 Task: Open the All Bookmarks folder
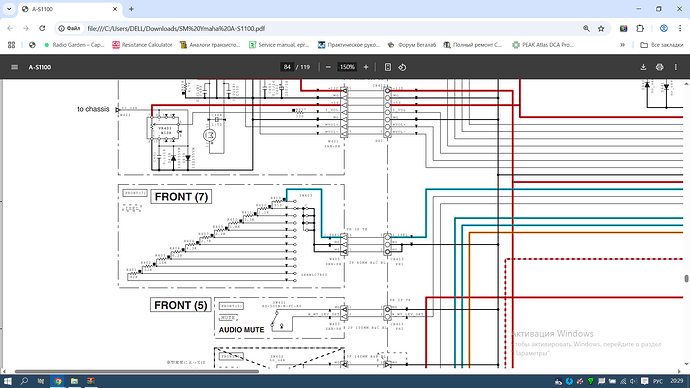[661, 45]
